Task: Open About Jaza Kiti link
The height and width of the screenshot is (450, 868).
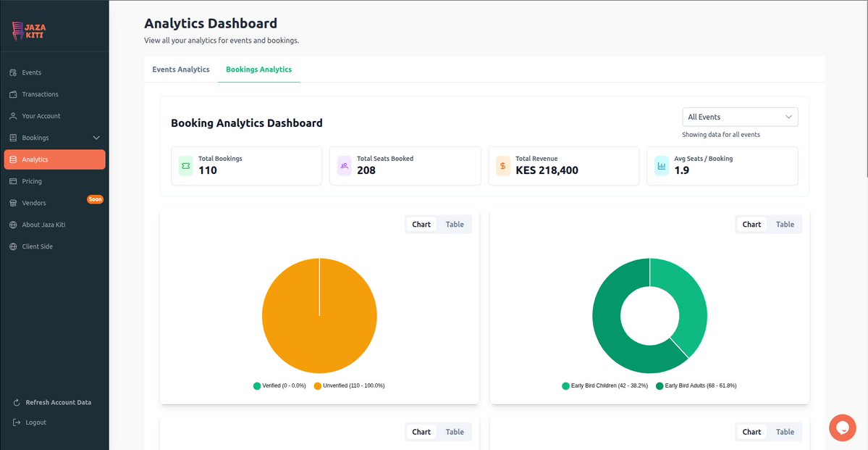Action: pos(54,225)
